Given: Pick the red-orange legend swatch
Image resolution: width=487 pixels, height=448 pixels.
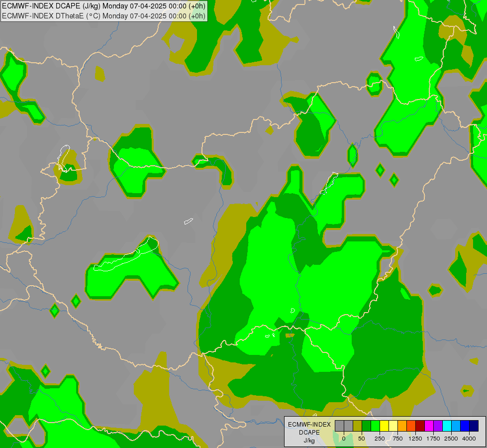Looking at the screenshot, I should (411, 426).
